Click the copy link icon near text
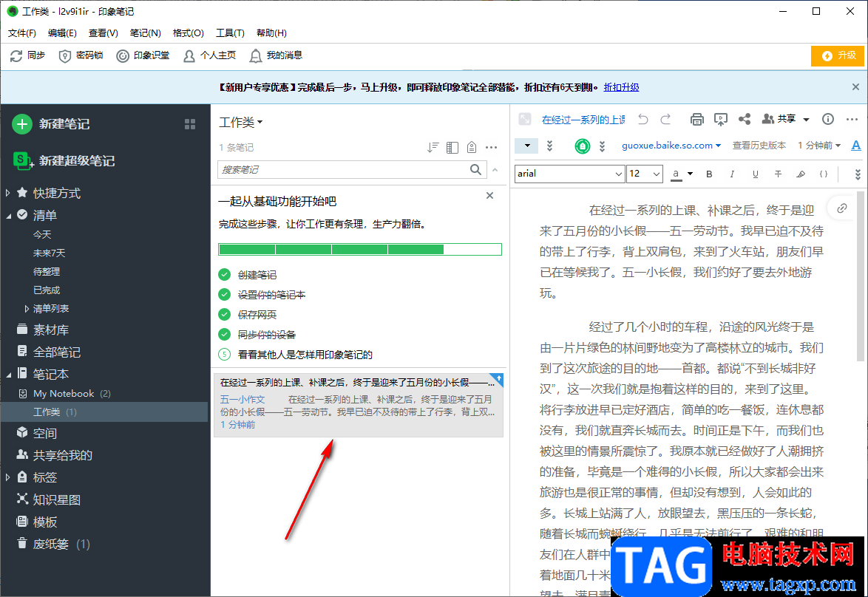The height and width of the screenshot is (597, 868). point(842,208)
